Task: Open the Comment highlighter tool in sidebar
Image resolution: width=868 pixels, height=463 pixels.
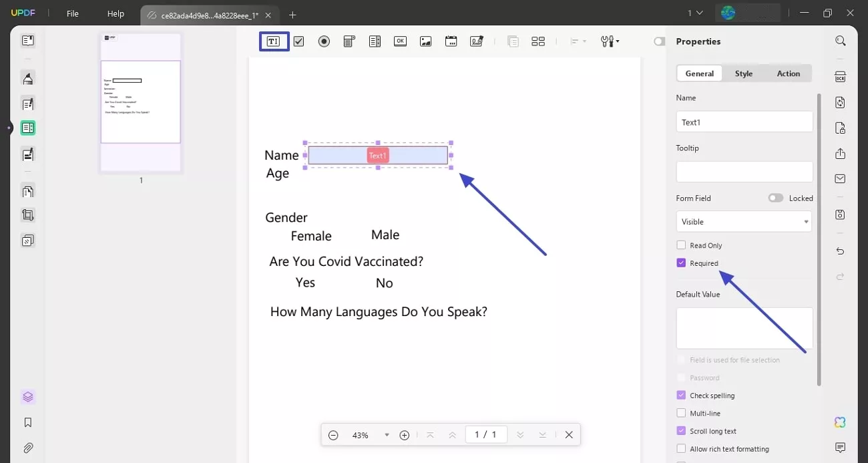Action: click(27, 79)
